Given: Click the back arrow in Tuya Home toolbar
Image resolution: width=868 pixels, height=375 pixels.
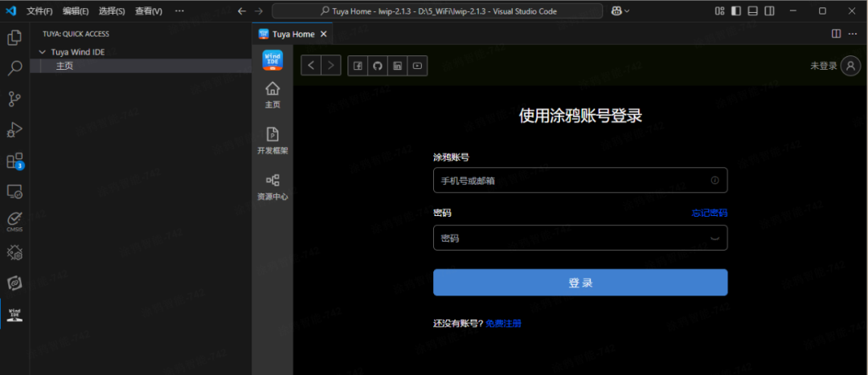Looking at the screenshot, I should click(x=311, y=66).
